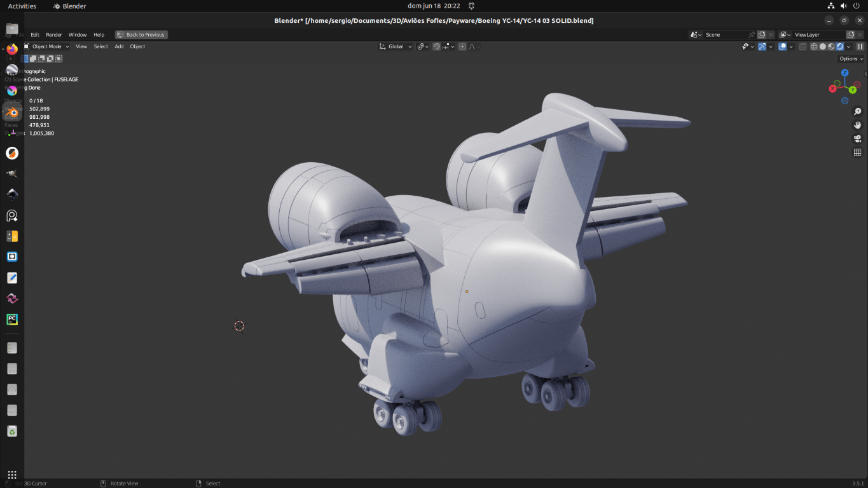Switch orthographic/perspective with the grid icon
Screen dimensions: 868x488
[x=857, y=152]
